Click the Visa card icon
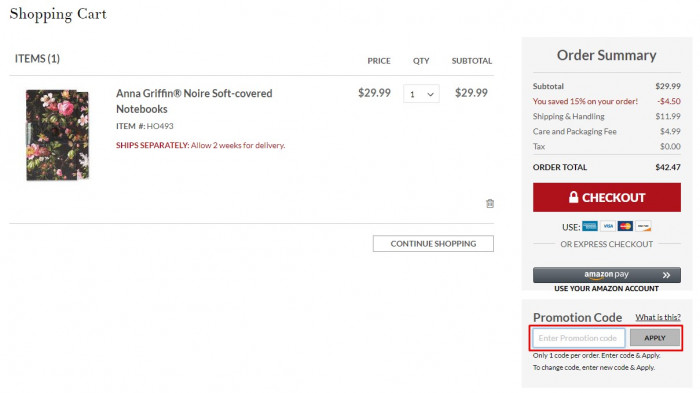This screenshot has width=700, height=393. pos(608,226)
